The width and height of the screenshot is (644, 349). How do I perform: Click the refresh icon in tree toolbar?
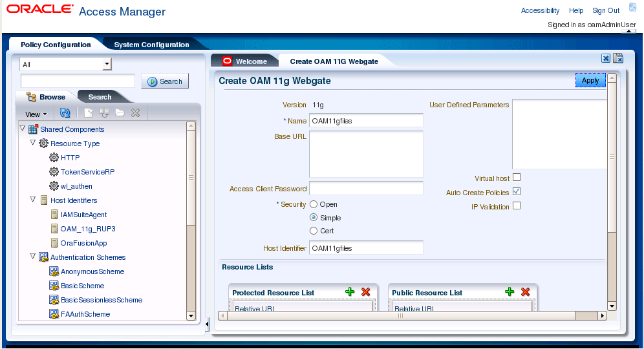[x=65, y=113]
